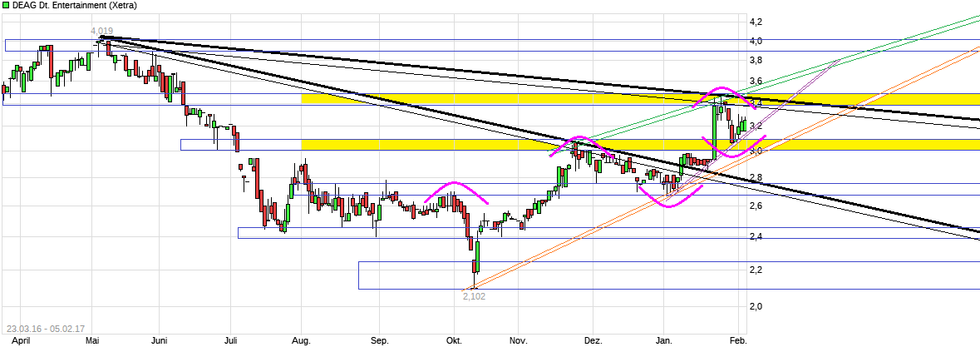Click the 4,019 high price label

click(102, 31)
